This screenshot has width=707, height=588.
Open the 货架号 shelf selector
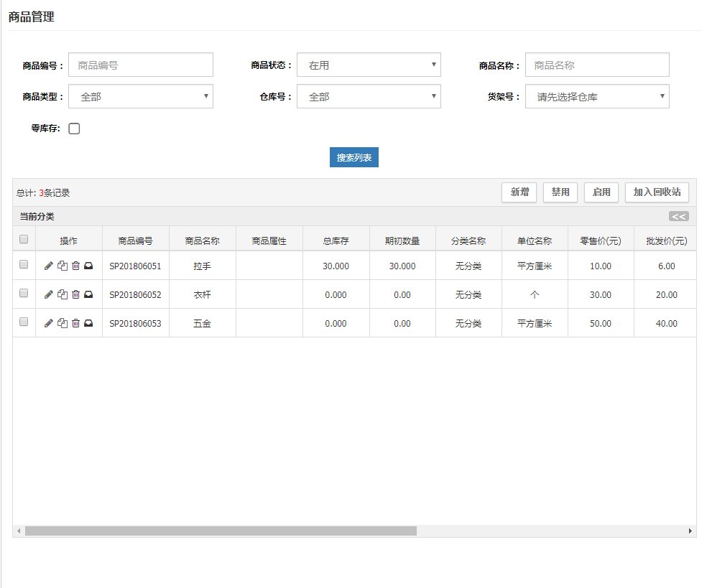[597, 97]
